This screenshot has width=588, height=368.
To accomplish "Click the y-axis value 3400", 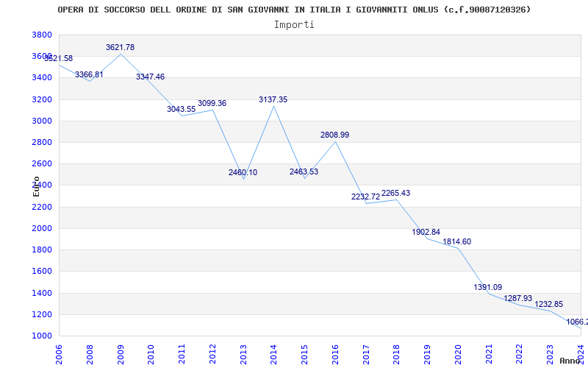I will (42, 78).
